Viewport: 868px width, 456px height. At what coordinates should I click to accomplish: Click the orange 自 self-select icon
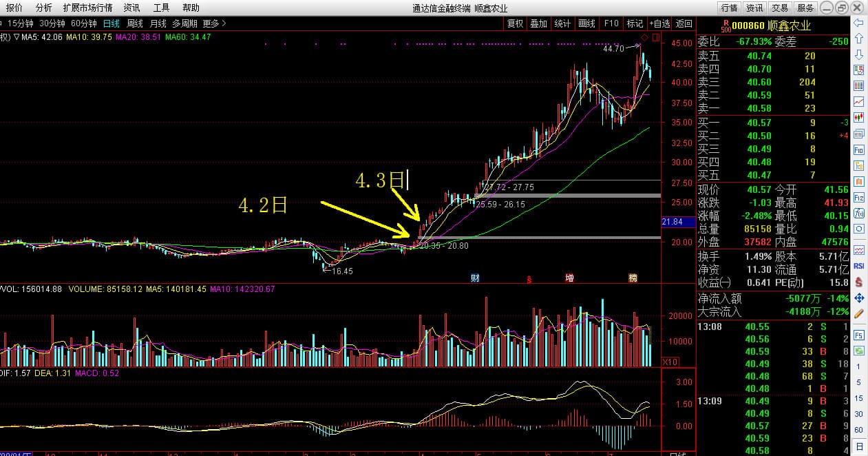point(858,181)
